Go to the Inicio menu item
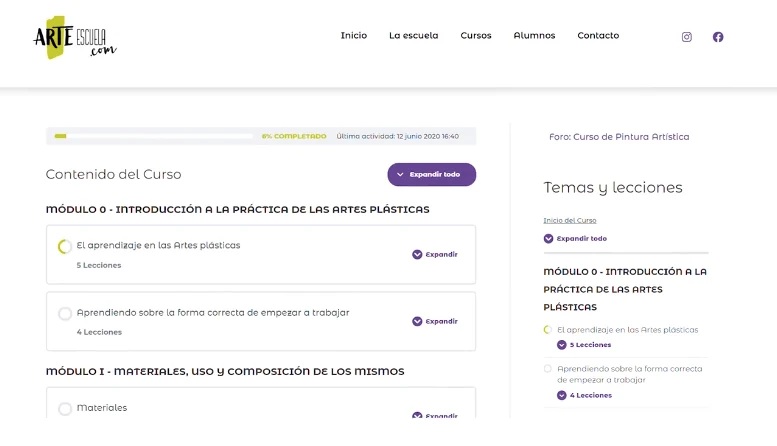Screen dimensions: 777x446 353,35
